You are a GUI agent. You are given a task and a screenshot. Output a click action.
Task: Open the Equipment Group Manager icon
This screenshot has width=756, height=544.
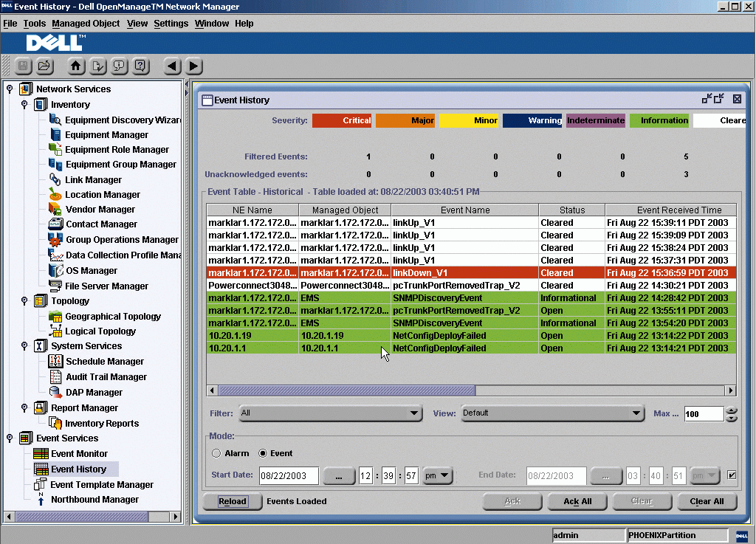pyautogui.click(x=55, y=165)
